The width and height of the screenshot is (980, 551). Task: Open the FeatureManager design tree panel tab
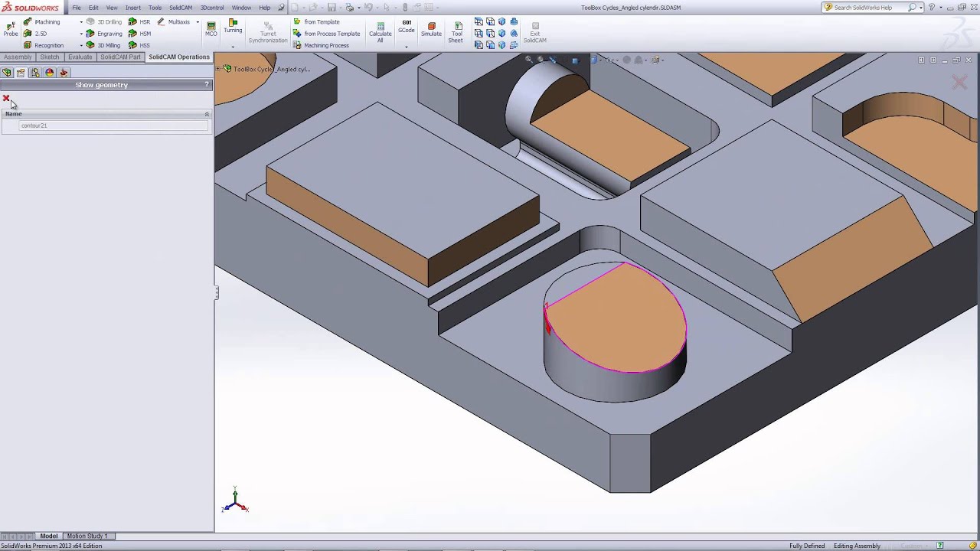tap(7, 73)
